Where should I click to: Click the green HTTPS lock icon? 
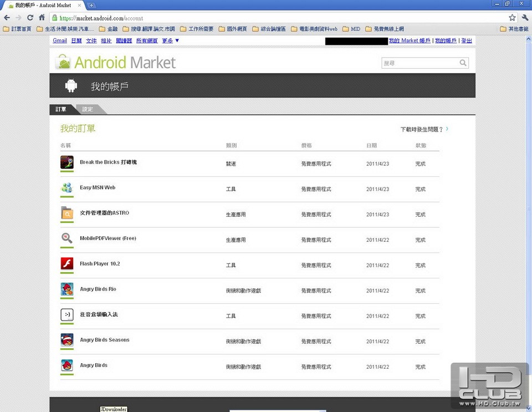click(54, 18)
